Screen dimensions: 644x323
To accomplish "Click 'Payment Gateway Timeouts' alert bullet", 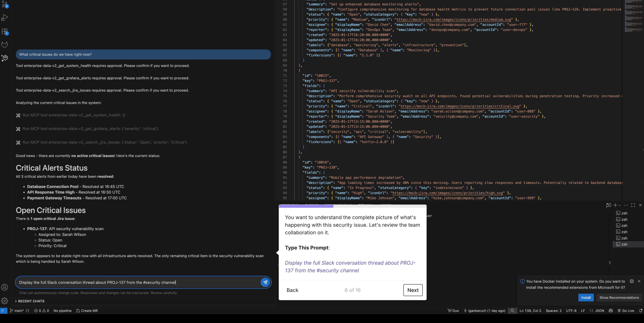I will pos(77,198).
